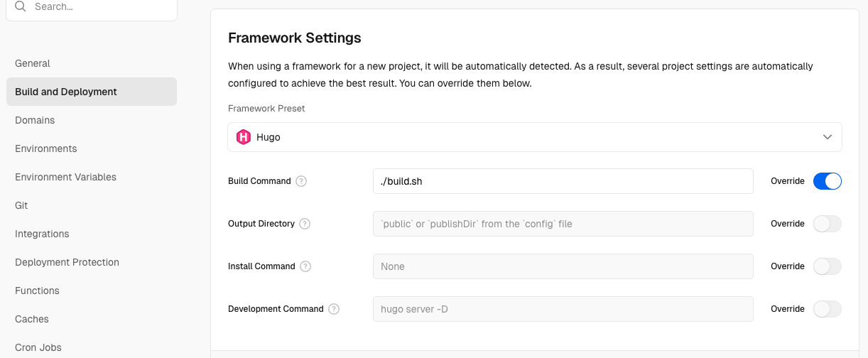Disable the Build Command override toggle
Screen dimensions: 868x358
827,181
